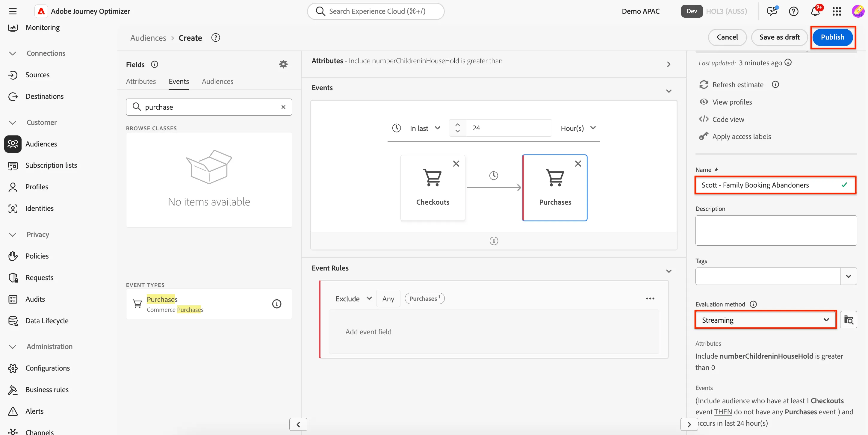The height and width of the screenshot is (435, 868).
Task: Open the feedback chat icon
Action: 772,11
